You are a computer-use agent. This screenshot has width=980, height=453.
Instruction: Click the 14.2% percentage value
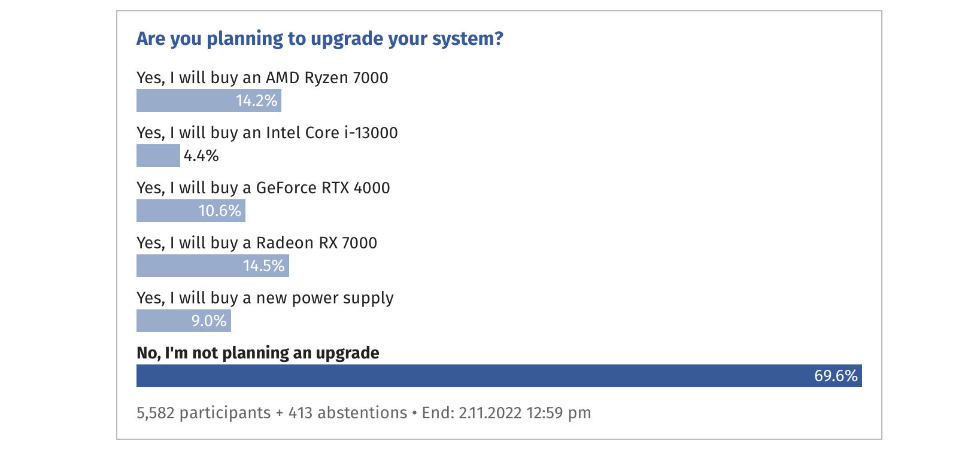click(257, 101)
